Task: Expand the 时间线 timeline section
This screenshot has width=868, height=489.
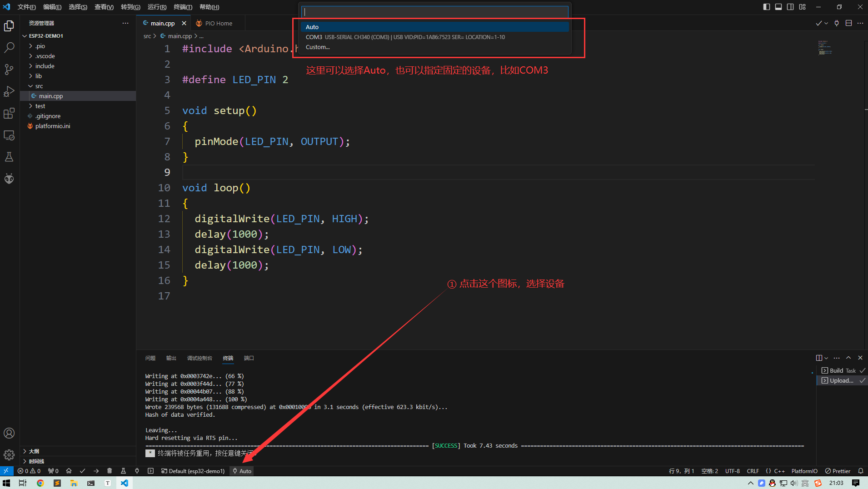Action: 78,461
